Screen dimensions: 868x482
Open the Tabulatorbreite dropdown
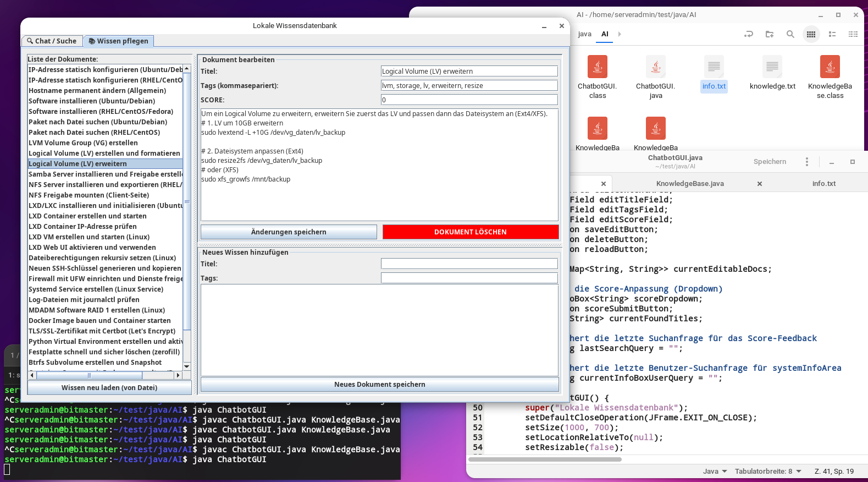click(x=768, y=472)
